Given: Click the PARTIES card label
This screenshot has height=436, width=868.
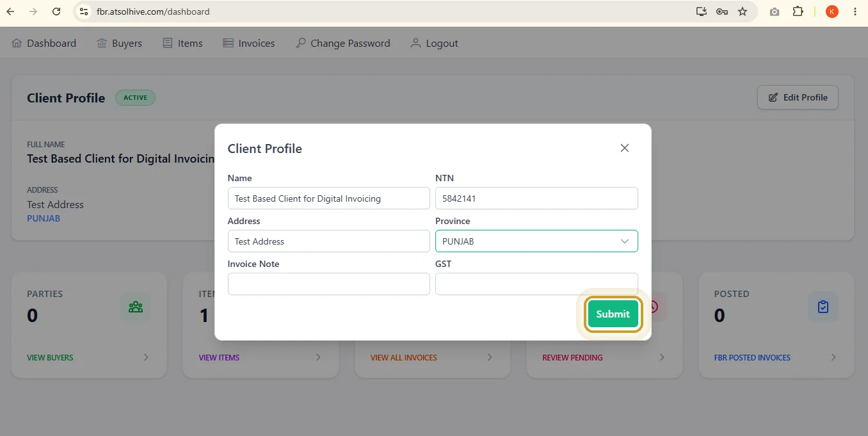Looking at the screenshot, I should pos(45,294).
